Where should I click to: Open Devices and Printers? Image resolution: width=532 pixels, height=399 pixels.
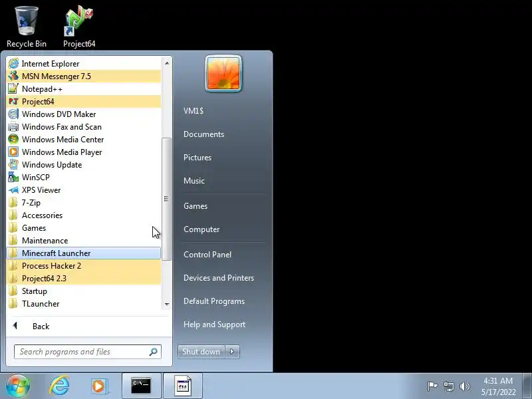coord(219,278)
